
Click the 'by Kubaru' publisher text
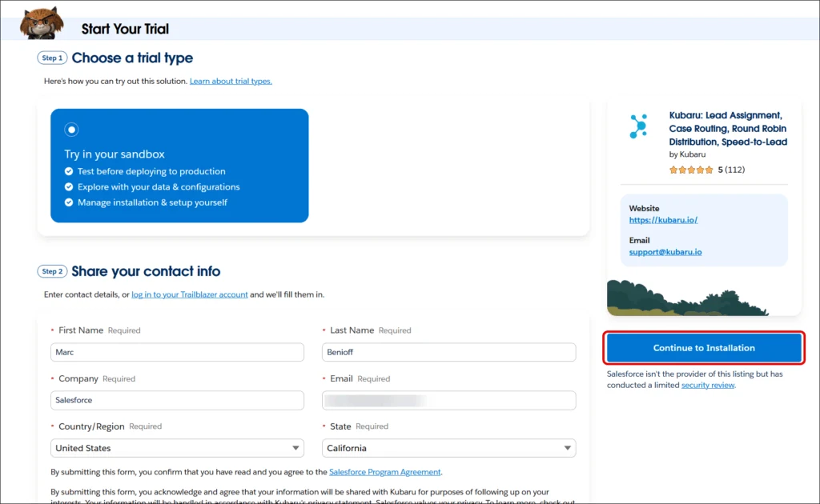click(687, 154)
